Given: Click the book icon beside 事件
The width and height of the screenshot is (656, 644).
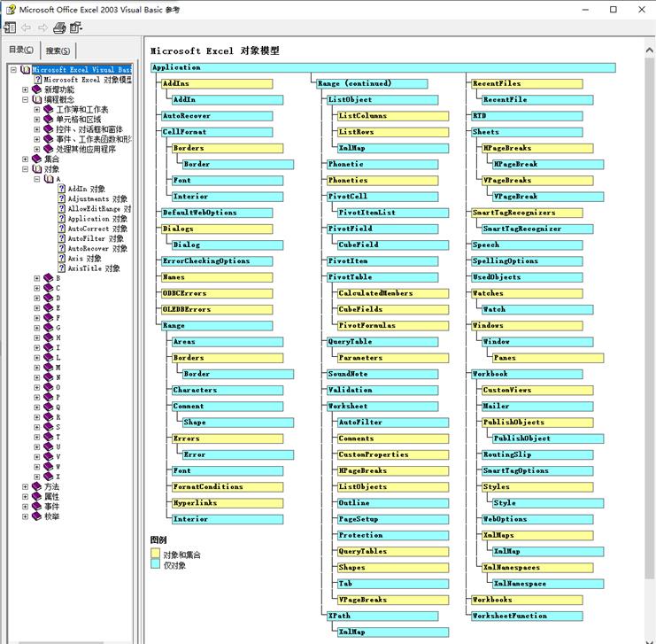Looking at the screenshot, I should [x=37, y=507].
